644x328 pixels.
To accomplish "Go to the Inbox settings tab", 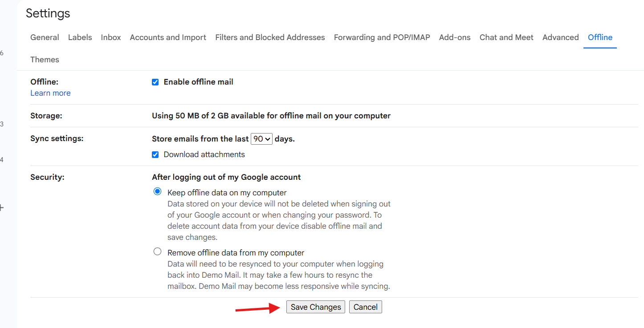I will [111, 37].
